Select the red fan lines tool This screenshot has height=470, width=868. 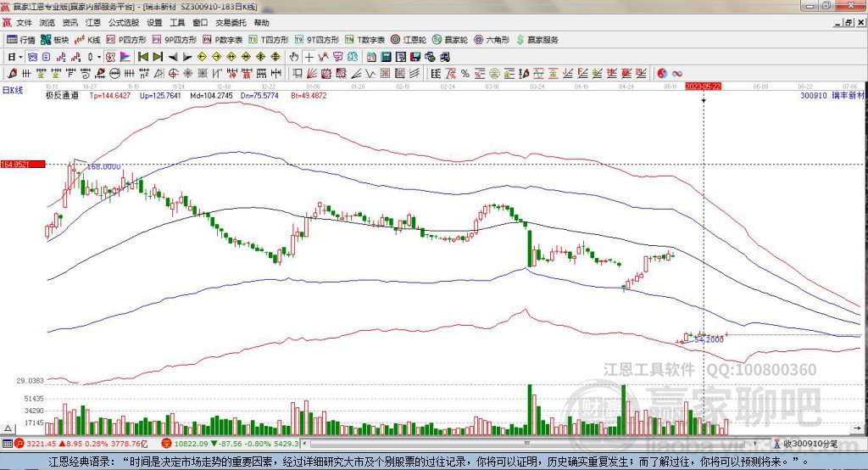pyautogui.click(x=312, y=73)
